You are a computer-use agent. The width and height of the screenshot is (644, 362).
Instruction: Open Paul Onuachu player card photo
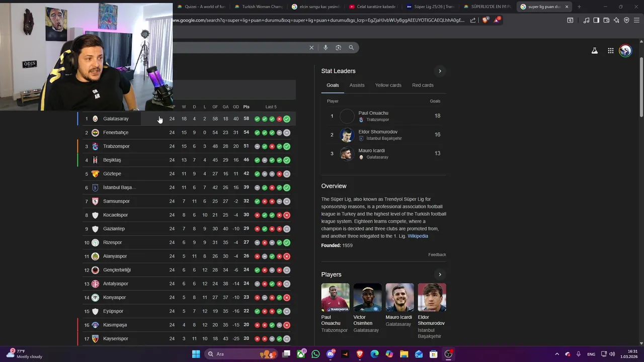[x=335, y=297]
